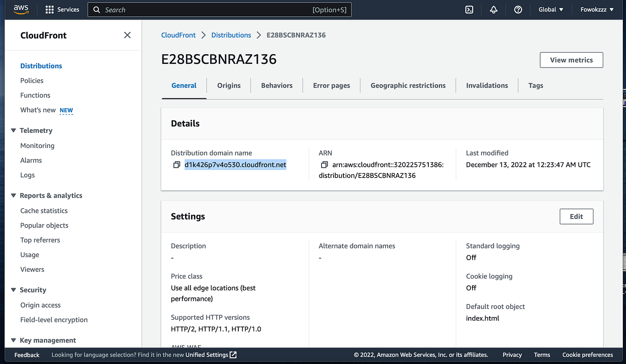Image resolution: width=626 pixels, height=364 pixels.
Task: Click the search magnifier icon
Action: pyautogui.click(x=97, y=10)
